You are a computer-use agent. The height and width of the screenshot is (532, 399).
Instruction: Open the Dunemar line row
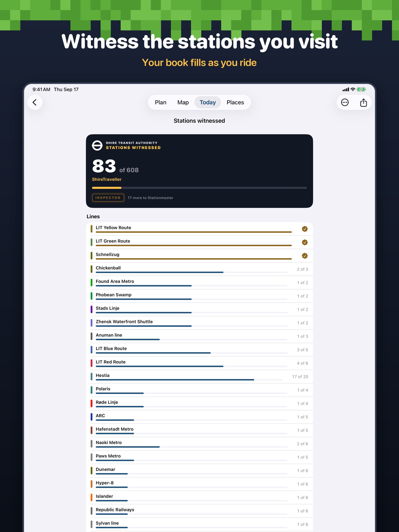[x=199, y=471]
